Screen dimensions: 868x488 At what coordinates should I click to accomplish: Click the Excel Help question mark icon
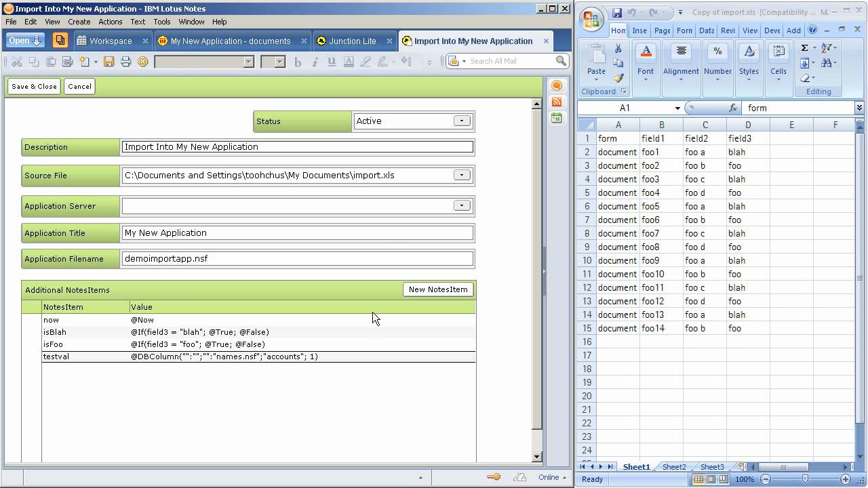812,30
